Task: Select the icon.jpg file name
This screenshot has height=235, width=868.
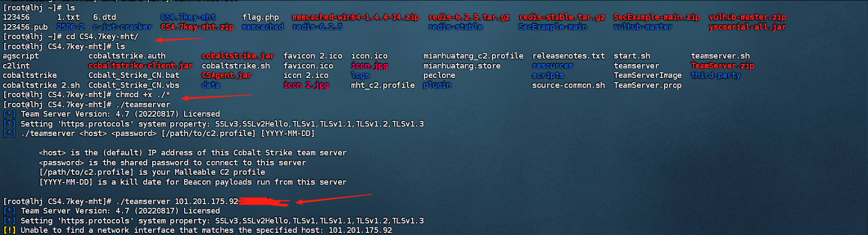Action: click(x=369, y=66)
